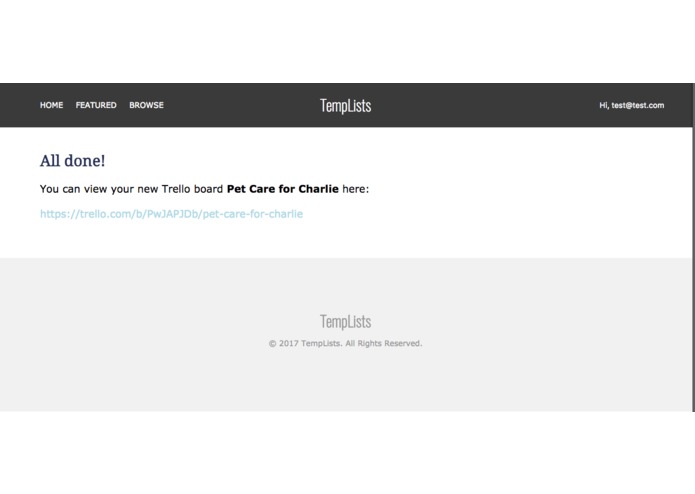
Task: Open the HOME nav link
Action: click(51, 105)
